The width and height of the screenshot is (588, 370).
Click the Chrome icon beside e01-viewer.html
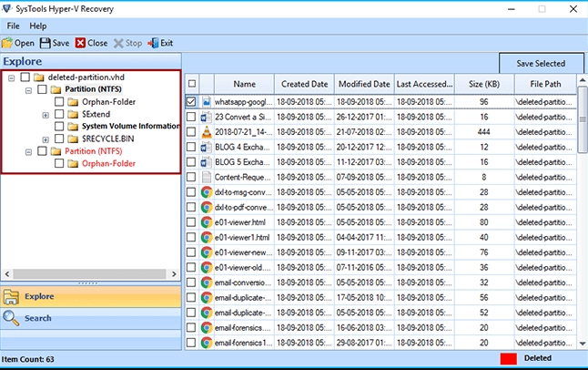(207, 221)
